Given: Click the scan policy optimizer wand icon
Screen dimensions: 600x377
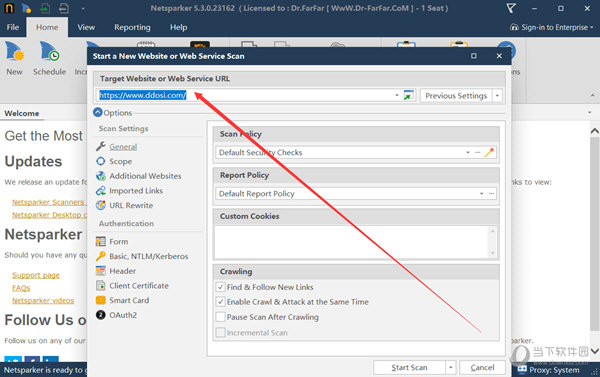Looking at the screenshot, I should pyautogui.click(x=489, y=152).
